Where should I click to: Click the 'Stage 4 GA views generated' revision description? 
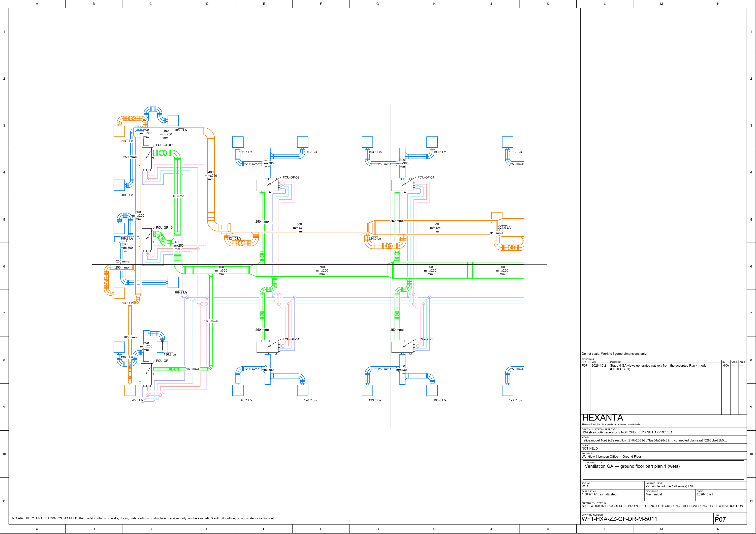point(658,367)
